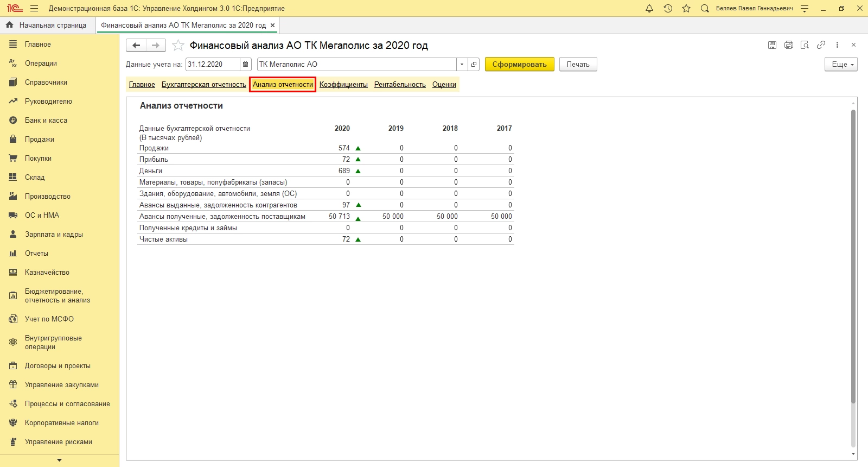Click the Покупки cart icon
Viewport: 868px width, 467px height.
pos(13,159)
